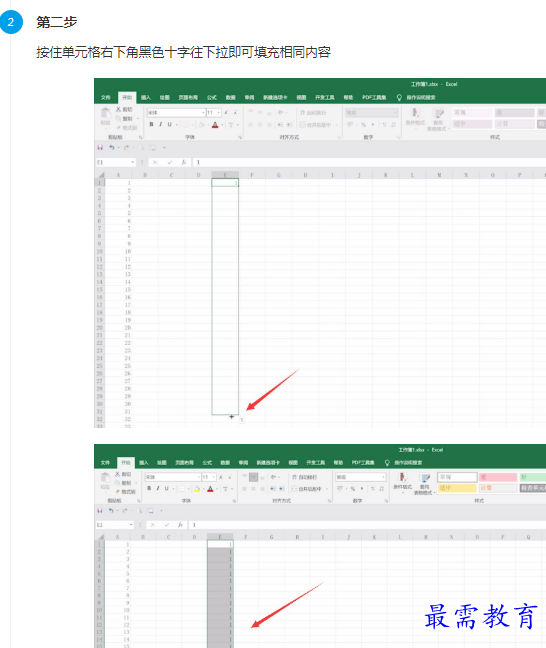Click the percent style icon in the lower Excel ribbon

[353, 488]
